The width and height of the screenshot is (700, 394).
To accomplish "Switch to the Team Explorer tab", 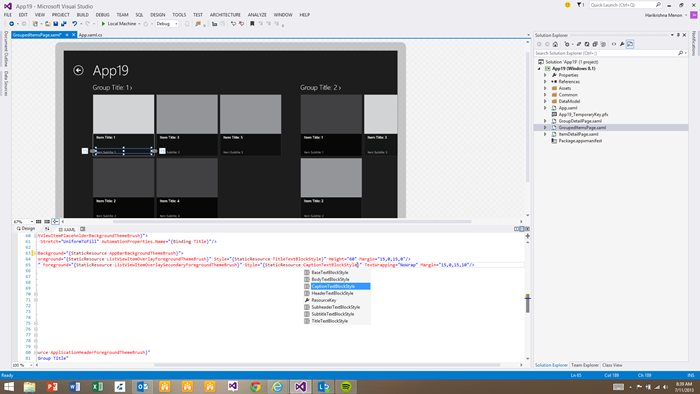I will [x=585, y=365].
